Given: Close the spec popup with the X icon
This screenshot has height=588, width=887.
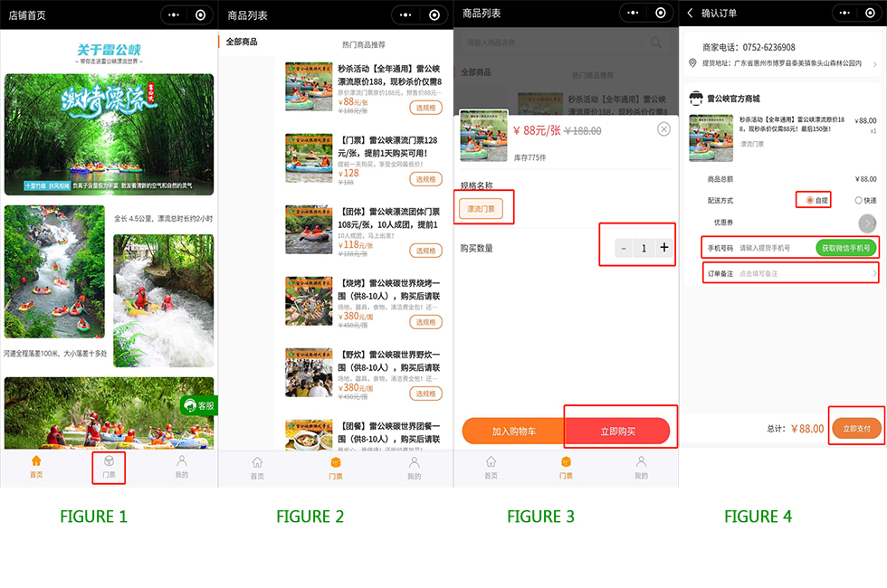Looking at the screenshot, I should (x=664, y=129).
